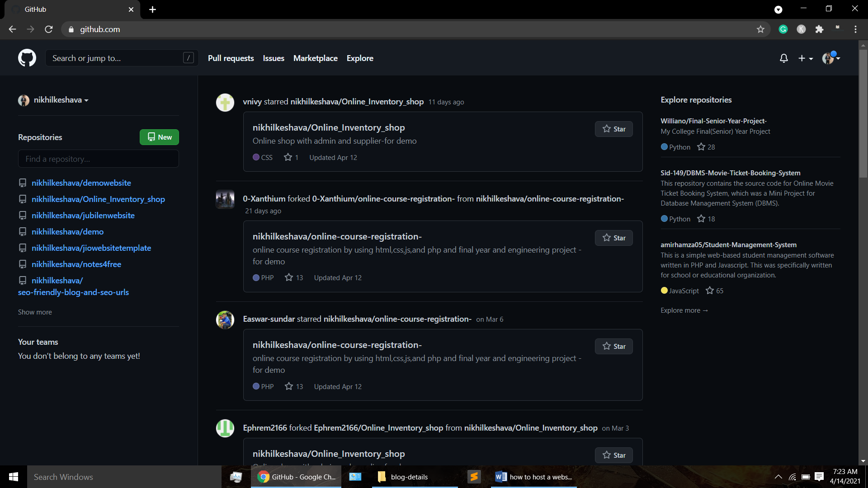
Task: Open Ephrem2166's avatar
Action: pos(225,428)
